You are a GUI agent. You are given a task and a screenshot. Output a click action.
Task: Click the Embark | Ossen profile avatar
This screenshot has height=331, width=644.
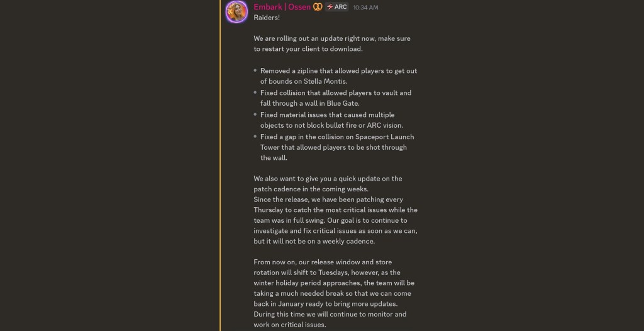pyautogui.click(x=236, y=12)
